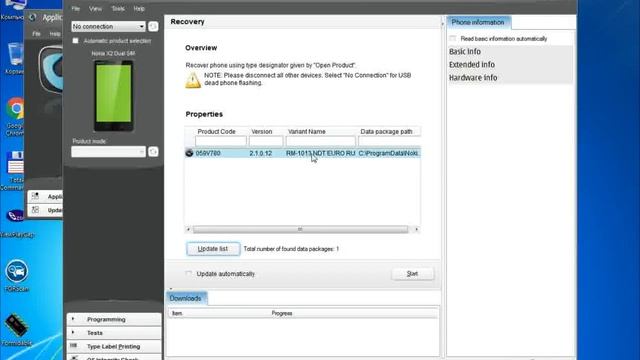Viewport: 640px width, 360px height.
Task: Select the Phone information tab
Action: pyautogui.click(x=478, y=22)
